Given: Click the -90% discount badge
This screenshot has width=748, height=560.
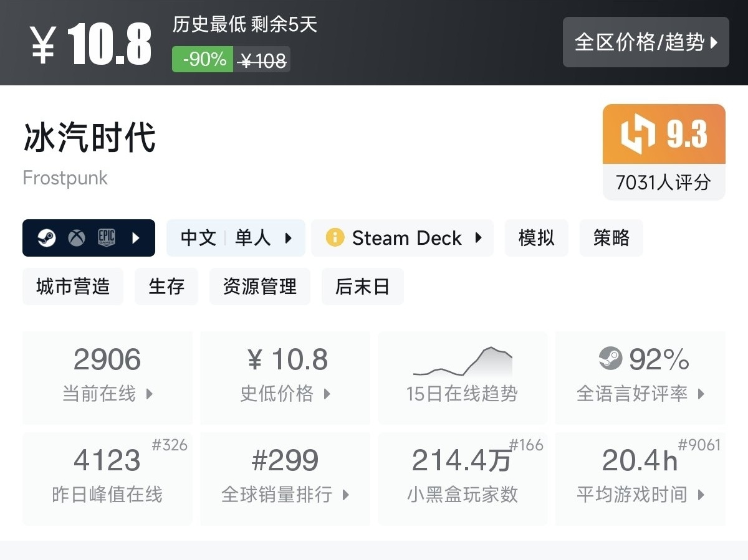Looking at the screenshot, I should (203, 59).
